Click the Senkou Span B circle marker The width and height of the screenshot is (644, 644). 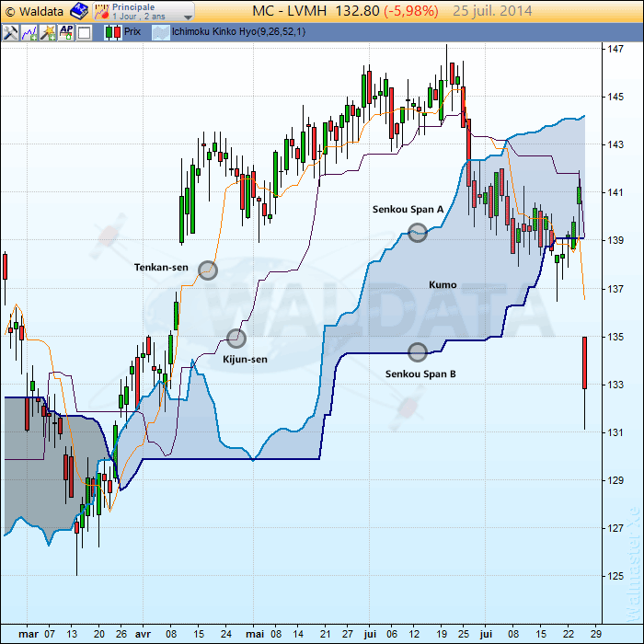(x=418, y=352)
